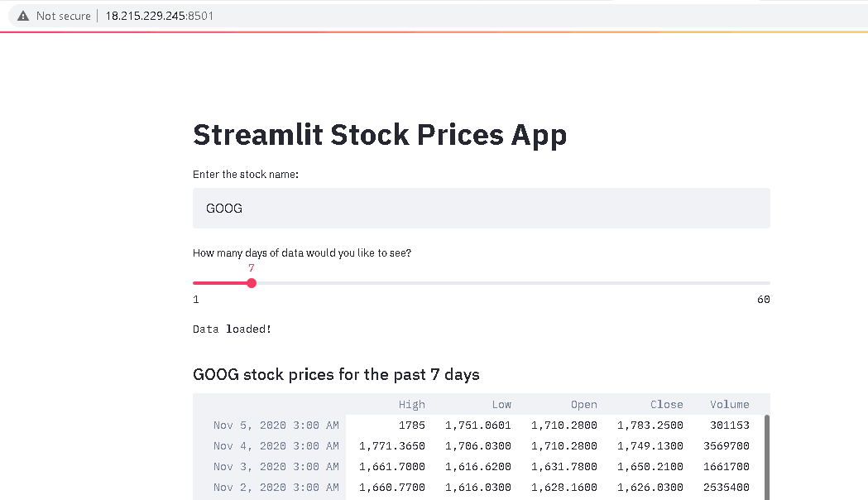Click the Streamlit Stock Prices App heading
868x500 pixels.
pyautogui.click(x=380, y=135)
